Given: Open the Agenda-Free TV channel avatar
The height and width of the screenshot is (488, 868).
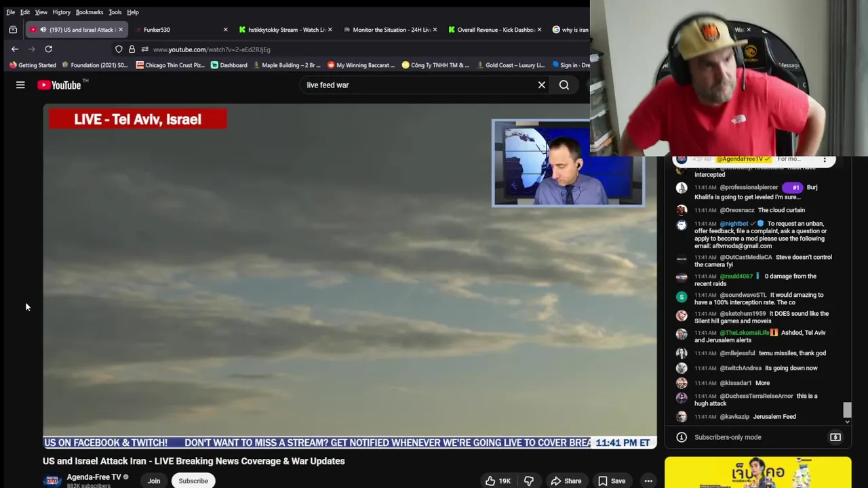Looking at the screenshot, I should (52, 481).
